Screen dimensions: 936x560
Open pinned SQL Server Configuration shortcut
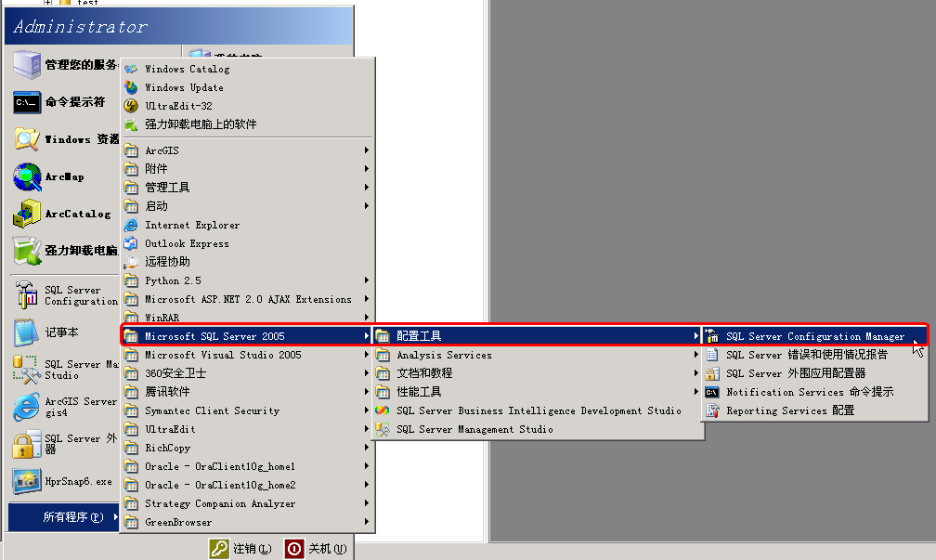65,295
